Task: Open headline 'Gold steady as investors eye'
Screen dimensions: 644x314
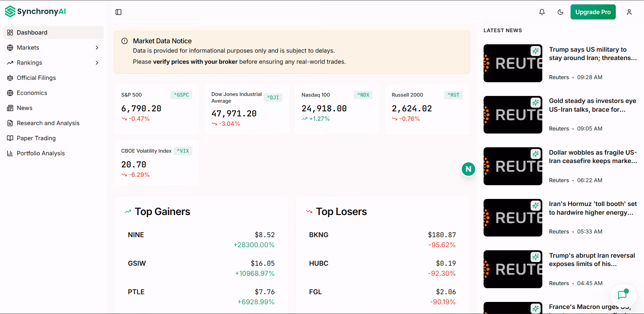Action: pyautogui.click(x=593, y=105)
